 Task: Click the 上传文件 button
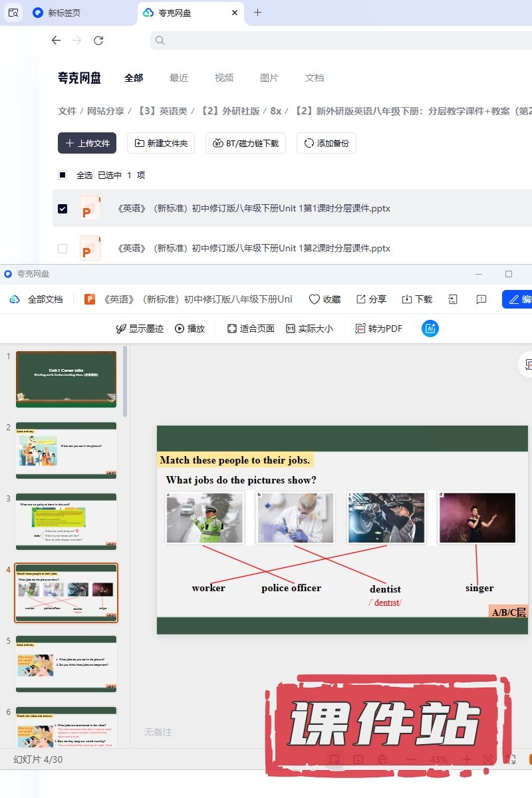coord(87,143)
